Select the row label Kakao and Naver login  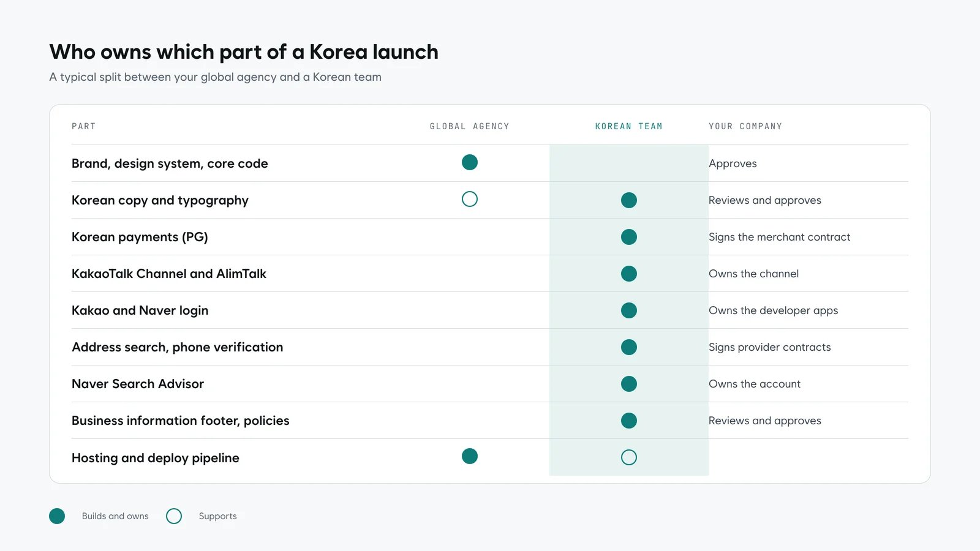pos(140,310)
